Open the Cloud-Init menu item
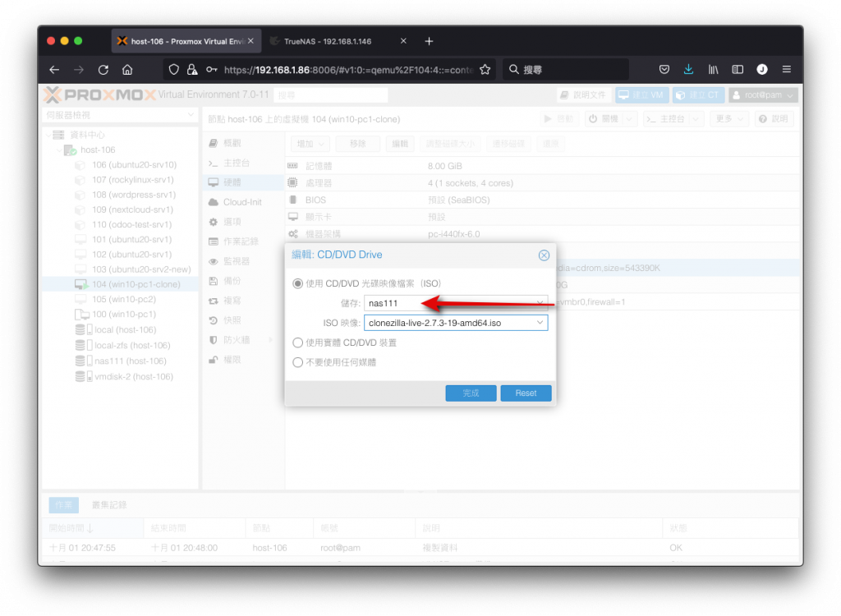Screen dimensions: 841x616 click(243, 202)
